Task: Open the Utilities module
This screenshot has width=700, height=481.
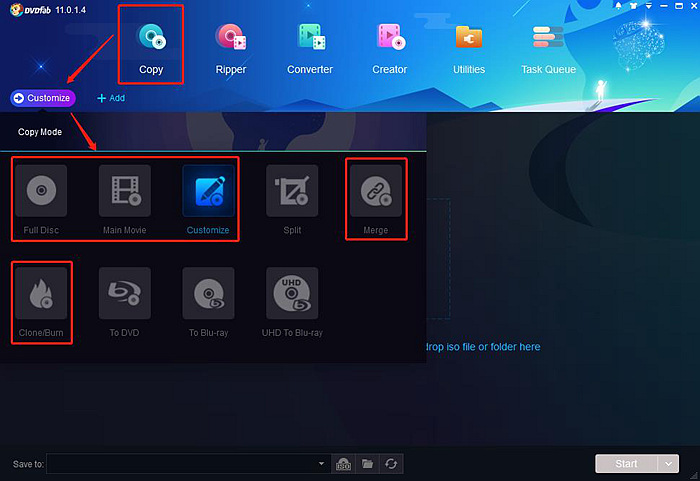Action: (x=469, y=48)
